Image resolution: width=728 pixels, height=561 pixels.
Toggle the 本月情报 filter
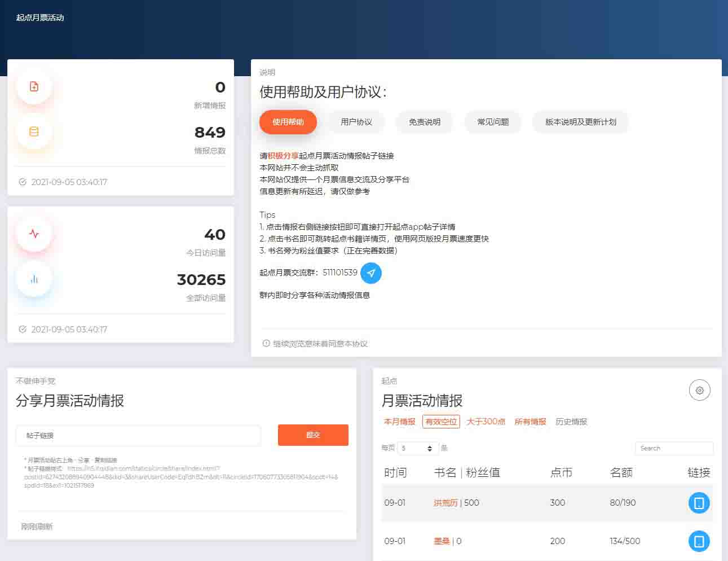[x=399, y=422]
